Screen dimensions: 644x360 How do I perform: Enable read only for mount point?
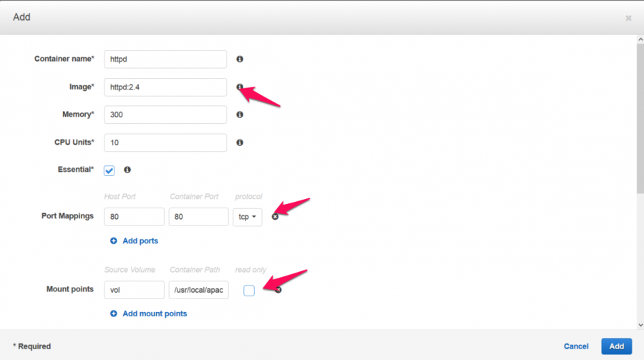click(x=249, y=291)
